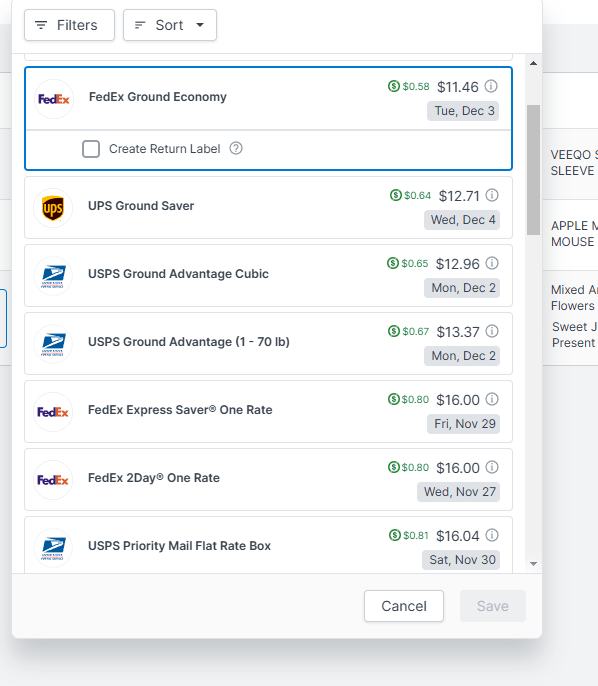Screen dimensions: 598x686
Task: Open the Filters panel
Action: [70, 25]
